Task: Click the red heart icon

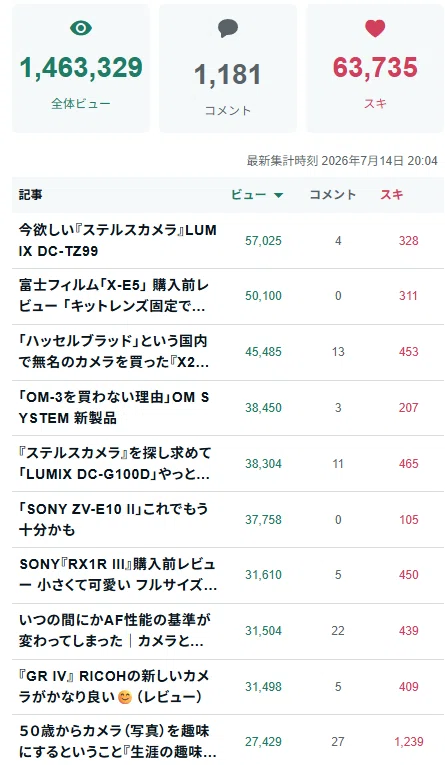Action: click(375, 28)
